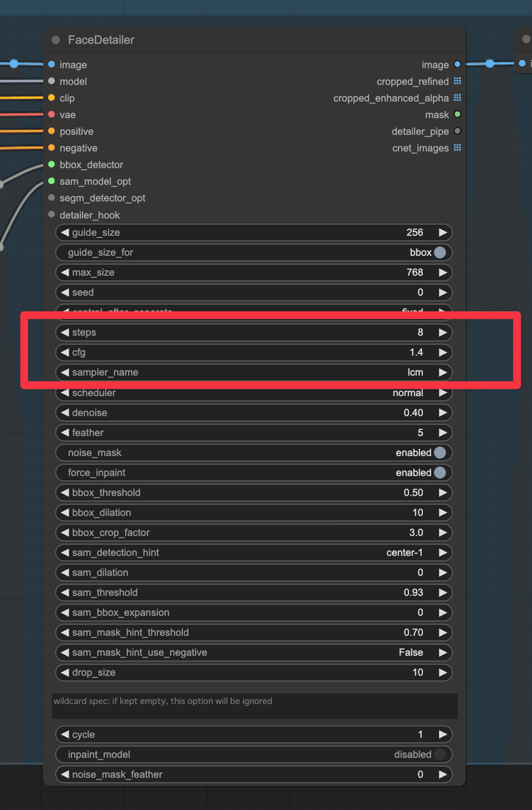Click the segm_detector_opt input socket
The image size is (532, 810).
pyautogui.click(x=51, y=198)
